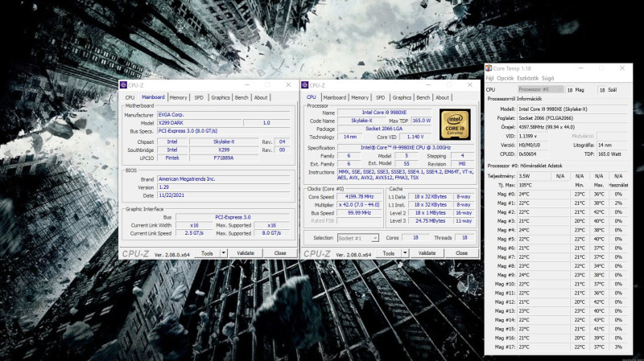Screen dimensions: 644x361
Task: Click Validate button in Mainboard CPU-Z window
Action: (246, 253)
